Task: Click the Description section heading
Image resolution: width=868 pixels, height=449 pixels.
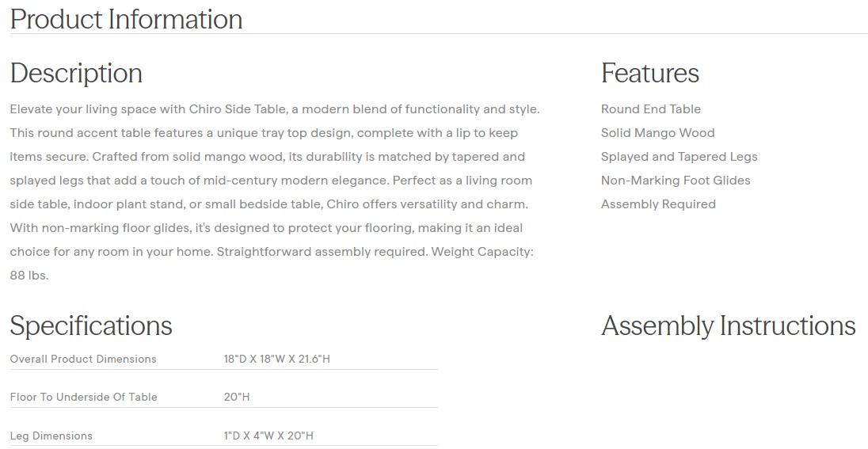Action: pos(76,73)
